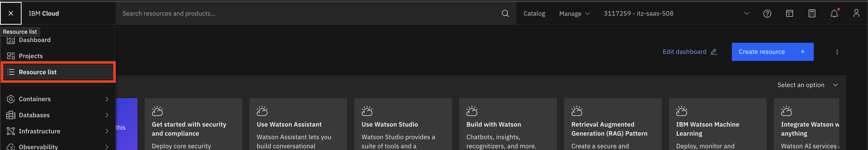Expand the Infrastructure submenu chevron
868x150 pixels.
pos(107,131)
